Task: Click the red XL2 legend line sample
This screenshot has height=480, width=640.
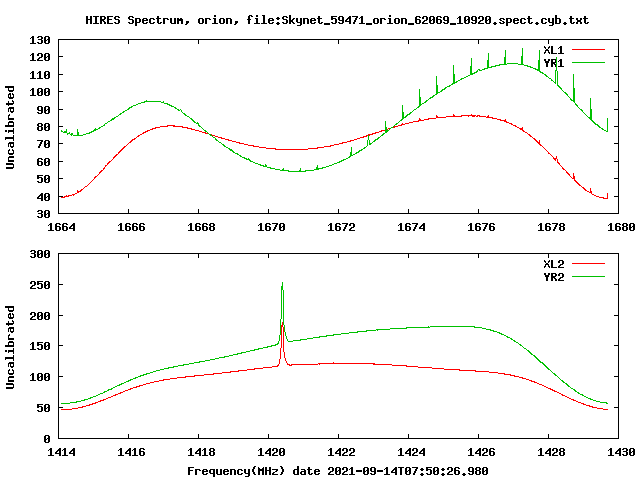Action: pos(588,264)
